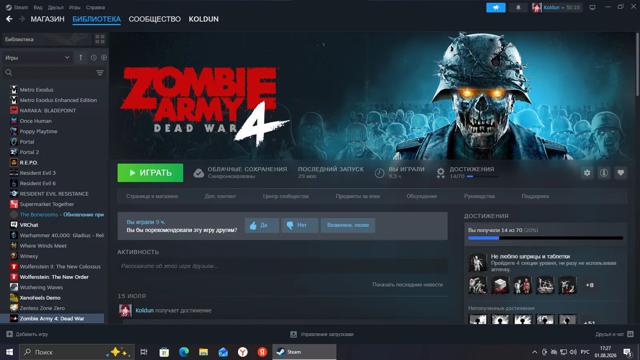Show hidden system tray icons chevron
Screen dimensions: 640x360
(534, 352)
